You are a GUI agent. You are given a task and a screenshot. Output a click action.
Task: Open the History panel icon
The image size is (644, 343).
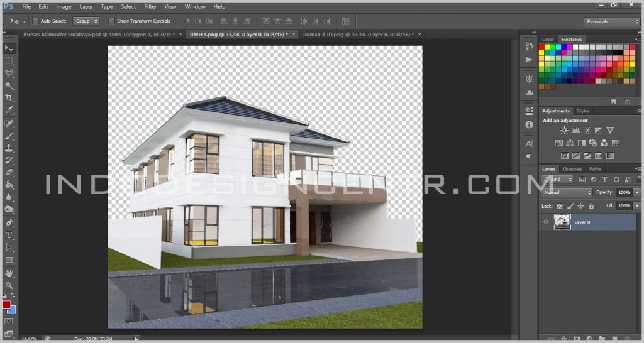tap(529, 46)
